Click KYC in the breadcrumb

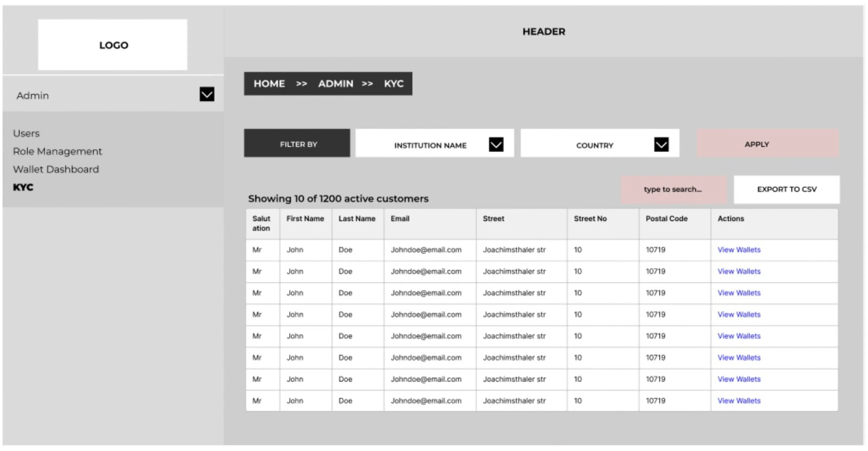tap(394, 84)
